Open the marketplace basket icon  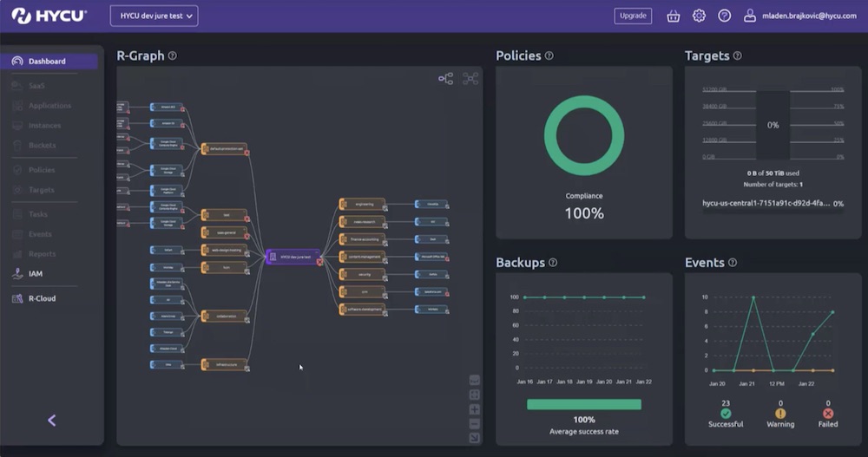pos(673,16)
